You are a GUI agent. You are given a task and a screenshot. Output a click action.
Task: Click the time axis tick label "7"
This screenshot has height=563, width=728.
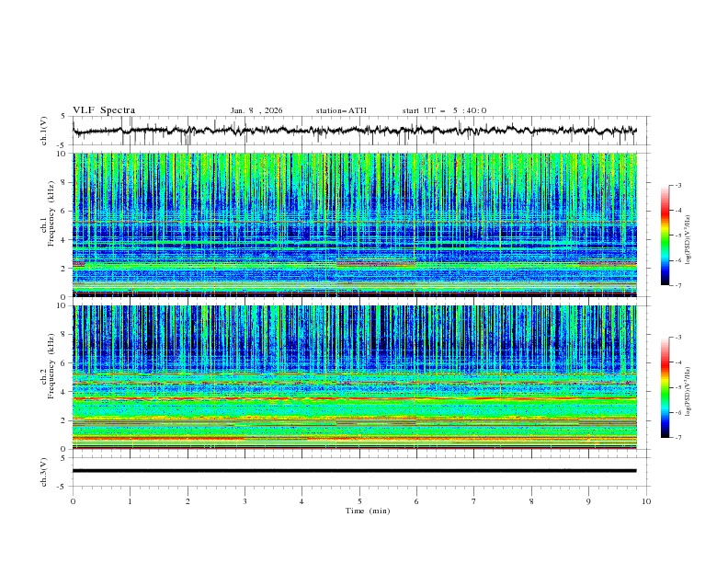(x=474, y=501)
